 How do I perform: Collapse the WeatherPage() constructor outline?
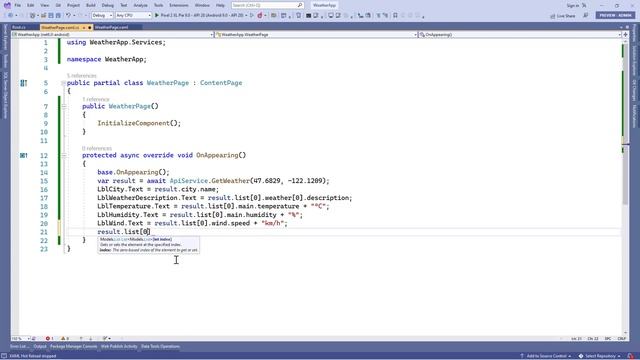[x=64, y=106]
